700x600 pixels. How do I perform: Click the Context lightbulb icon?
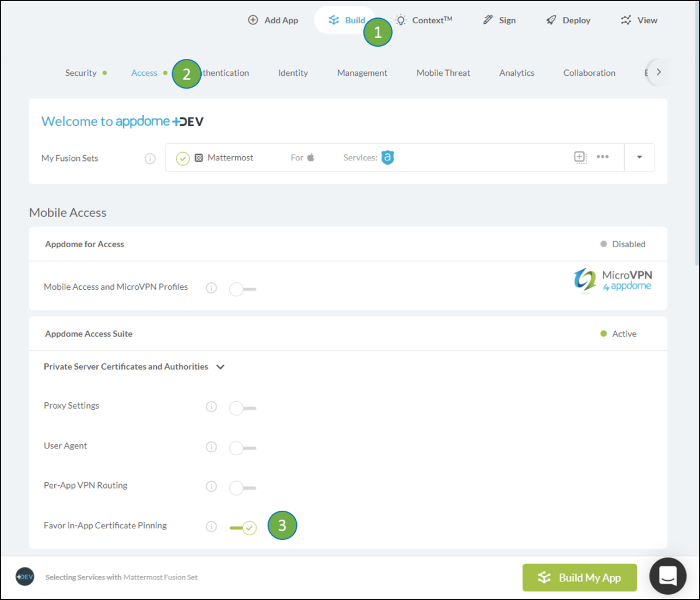coord(400,19)
